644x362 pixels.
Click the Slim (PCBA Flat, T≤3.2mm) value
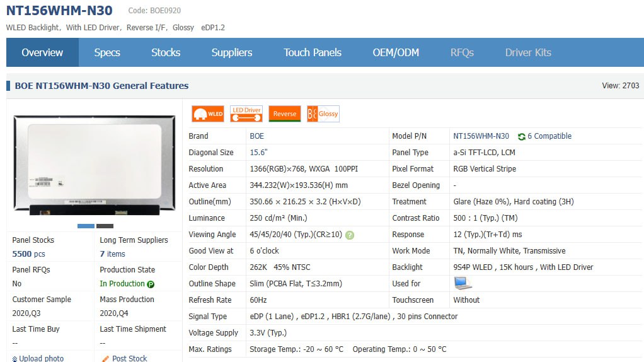[x=296, y=284]
